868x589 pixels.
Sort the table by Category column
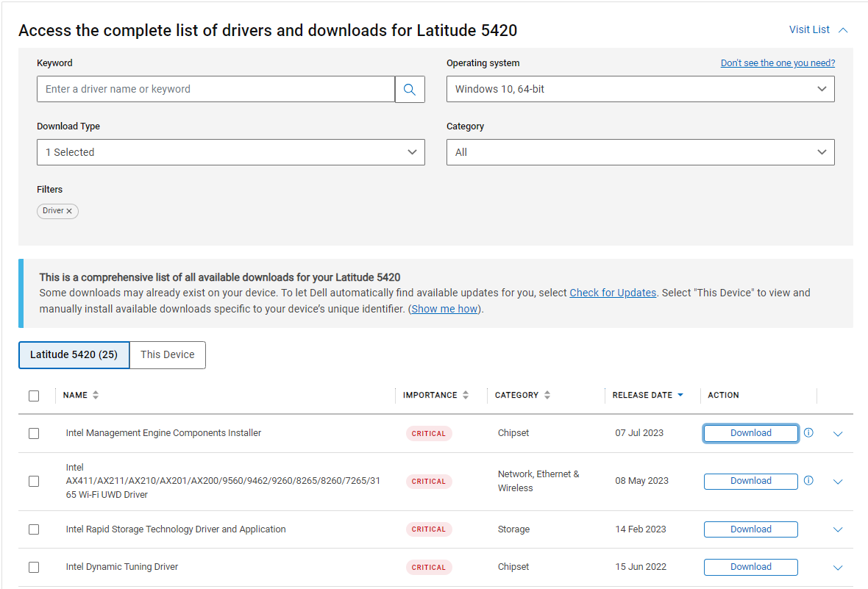click(547, 395)
